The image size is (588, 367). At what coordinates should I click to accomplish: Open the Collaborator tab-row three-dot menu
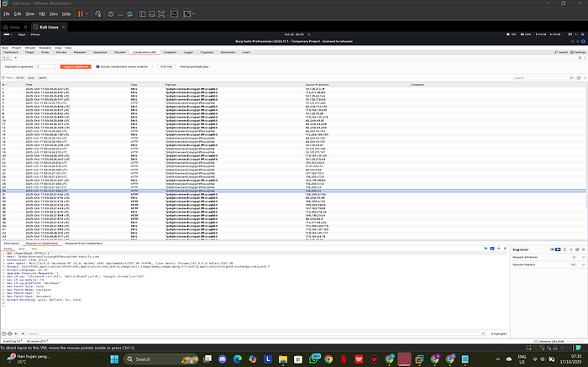[x=585, y=58]
